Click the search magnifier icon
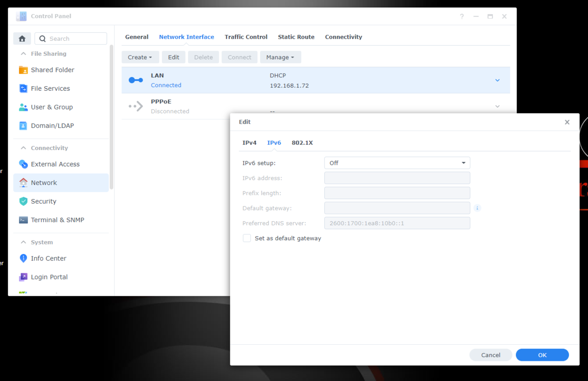Image resolution: width=588 pixels, height=381 pixels. point(43,39)
